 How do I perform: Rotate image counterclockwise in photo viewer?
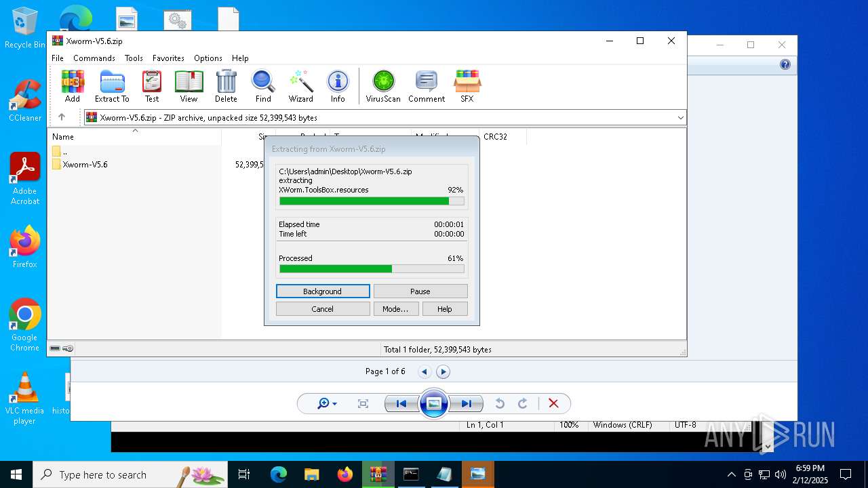coord(500,403)
